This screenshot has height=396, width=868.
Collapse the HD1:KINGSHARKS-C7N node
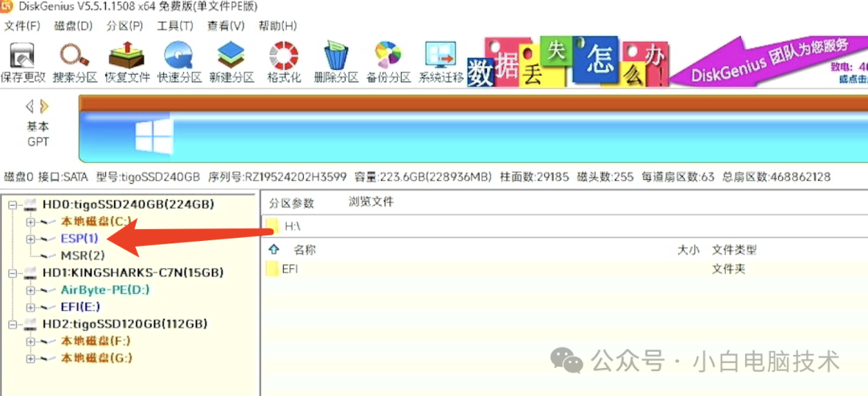click(14, 272)
